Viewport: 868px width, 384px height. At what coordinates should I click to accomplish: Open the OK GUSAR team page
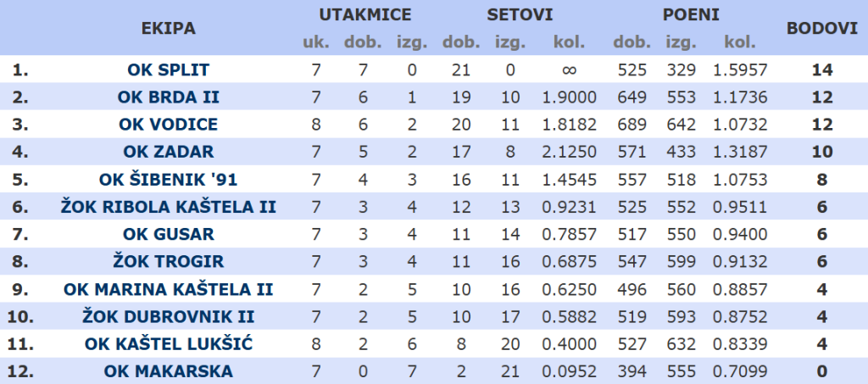point(168,234)
